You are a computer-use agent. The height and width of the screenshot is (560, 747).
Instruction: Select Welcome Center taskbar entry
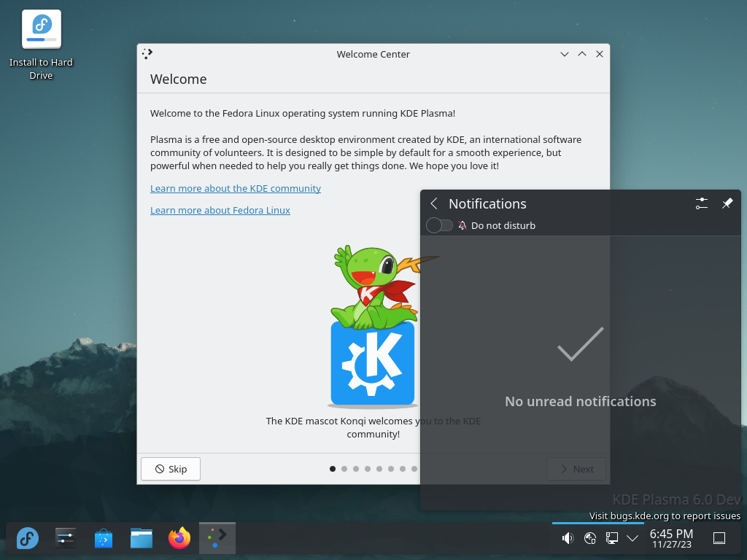click(217, 538)
